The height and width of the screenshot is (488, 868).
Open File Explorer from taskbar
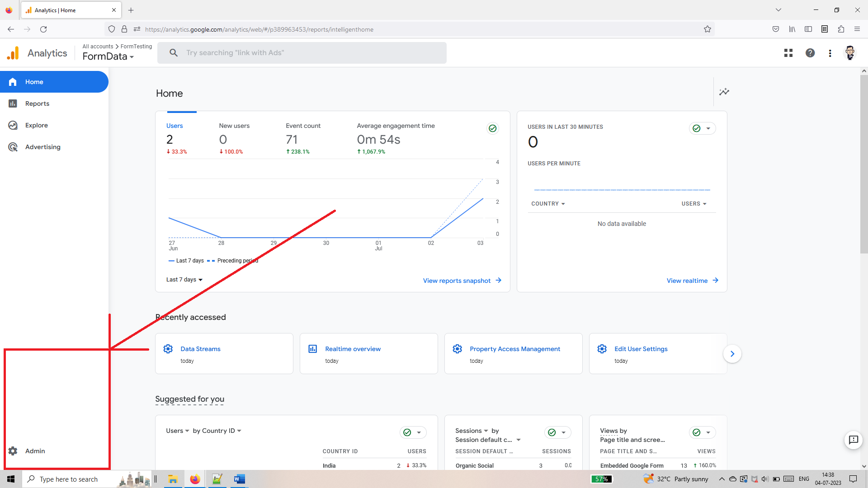tap(173, 479)
